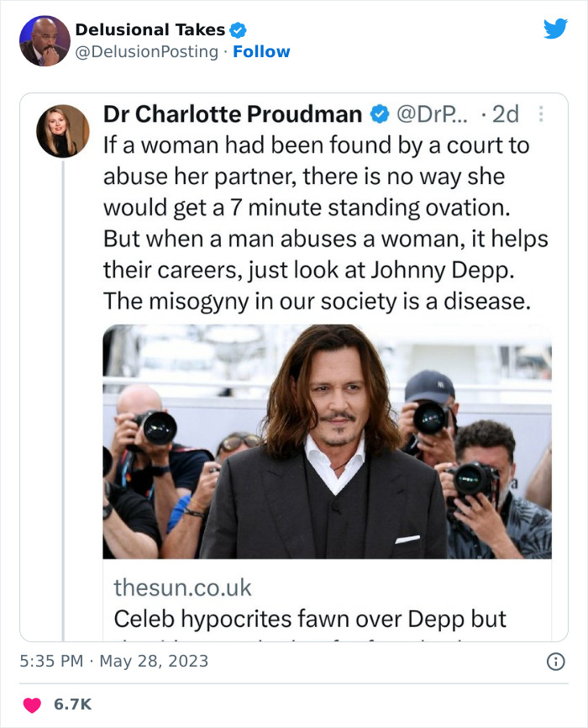The image size is (588, 728).
Task: Open Delusional Takes profile avatar
Action: 45,40
